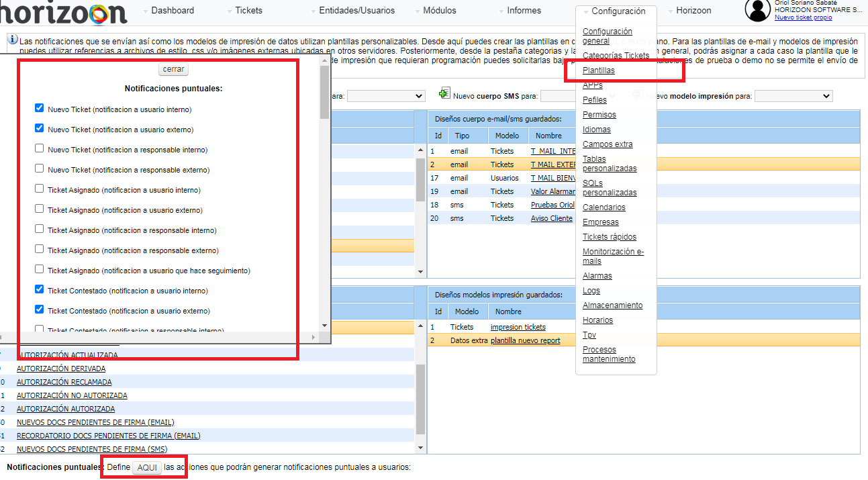
Task: Open NUEVOS DOCS PENDIENTES DE FIRMA (SMS)
Action: pos(92,449)
